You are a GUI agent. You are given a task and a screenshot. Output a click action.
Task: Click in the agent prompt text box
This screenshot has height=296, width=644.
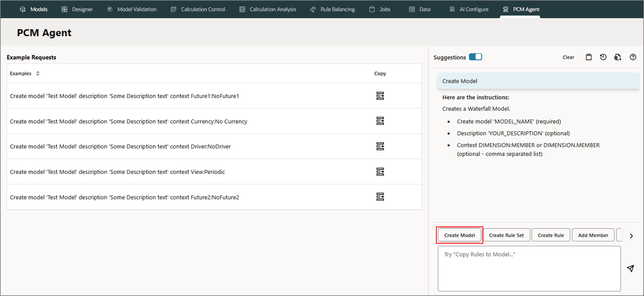(529, 268)
